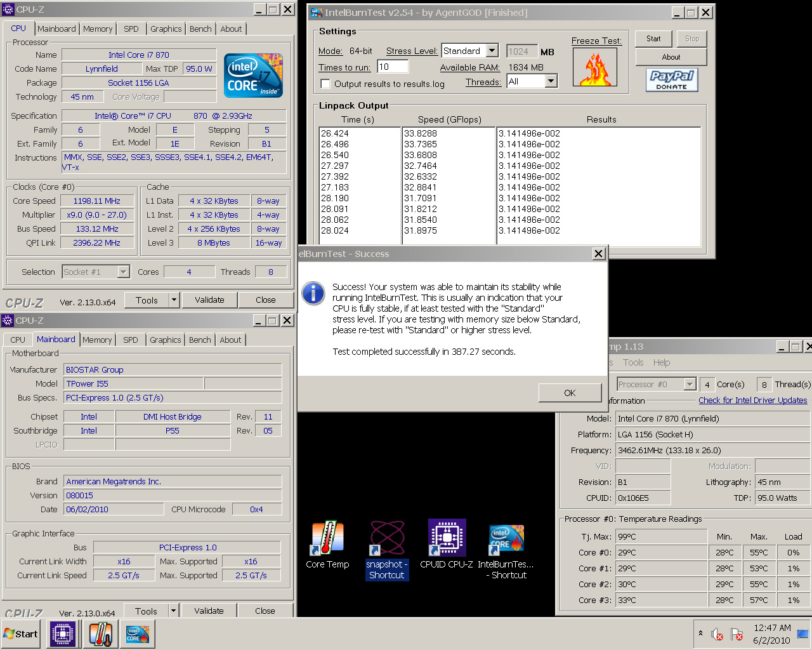Click the security alert shield tray icon
Image resolution: width=812 pixels, height=650 pixels.
(x=737, y=634)
